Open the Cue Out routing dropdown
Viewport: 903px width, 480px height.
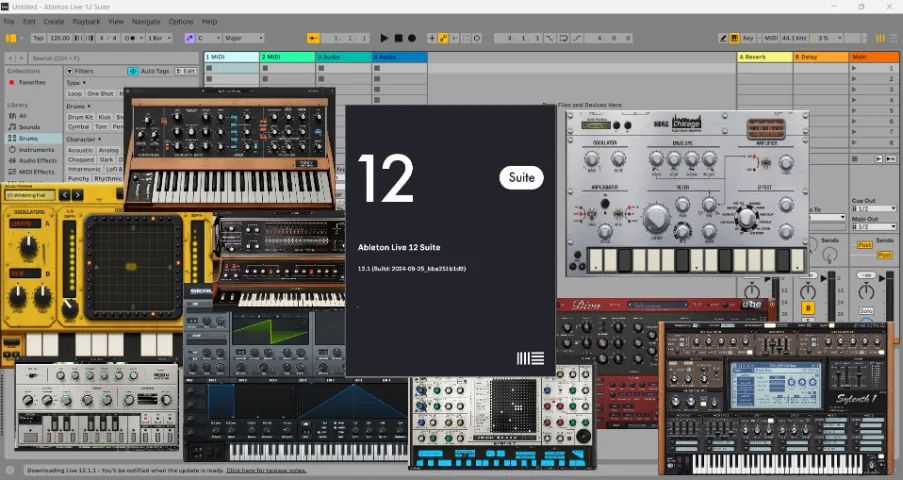point(874,208)
